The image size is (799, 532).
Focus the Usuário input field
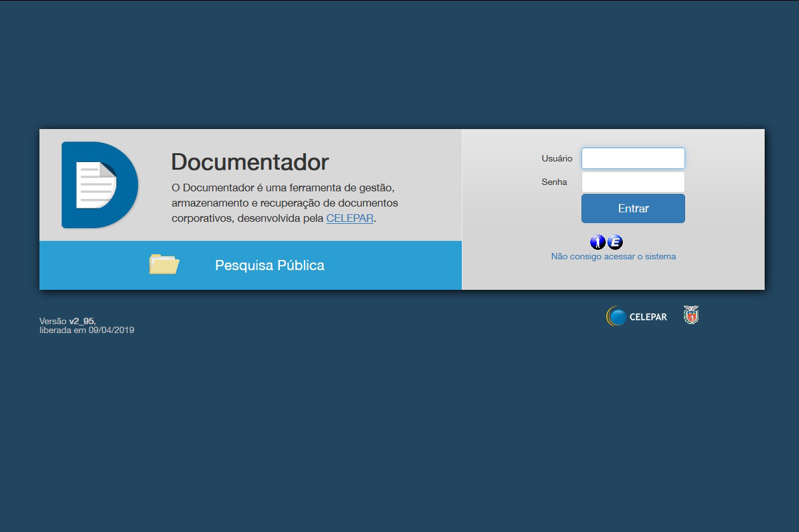click(633, 158)
